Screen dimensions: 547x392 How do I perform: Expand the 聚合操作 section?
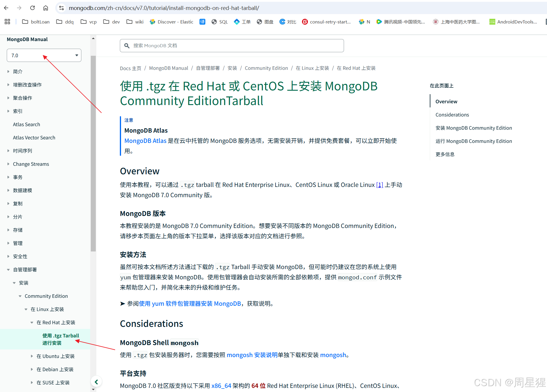[x=9, y=98]
